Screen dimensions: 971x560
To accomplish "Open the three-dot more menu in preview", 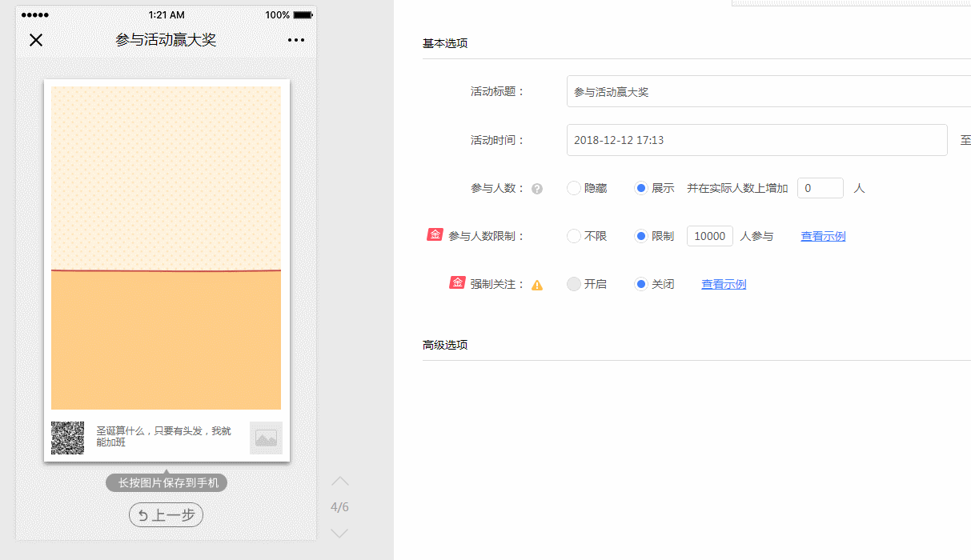I will [x=296, y=40].
